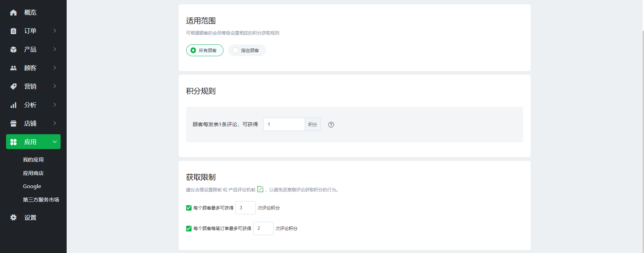Click the four-dot apps icon for 应用

[x=13, y=142]
